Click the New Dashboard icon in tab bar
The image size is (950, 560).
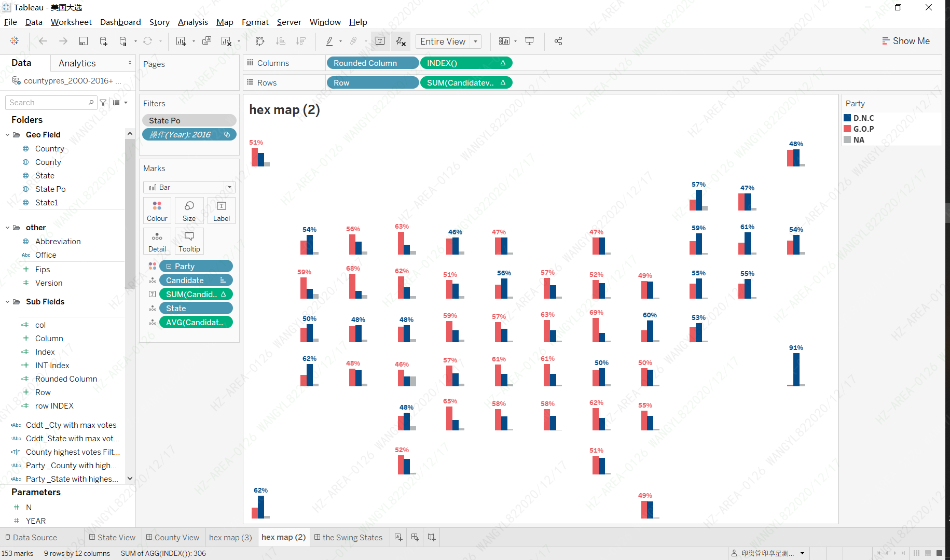[x=415, y=537]
